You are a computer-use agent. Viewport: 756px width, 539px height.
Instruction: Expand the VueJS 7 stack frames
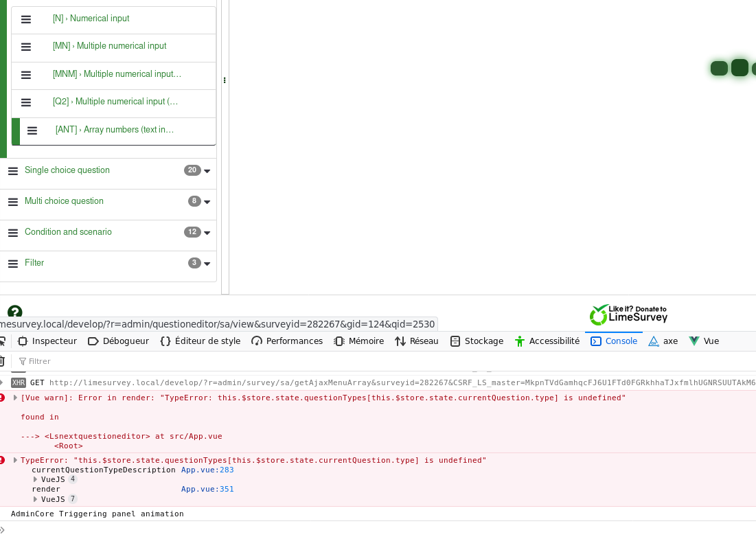coord(36,499)
